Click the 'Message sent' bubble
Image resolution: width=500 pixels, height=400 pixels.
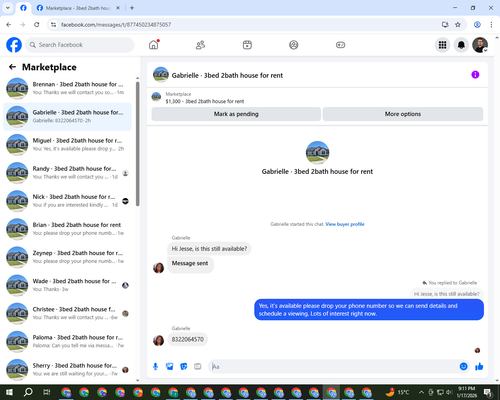point(190,264)
